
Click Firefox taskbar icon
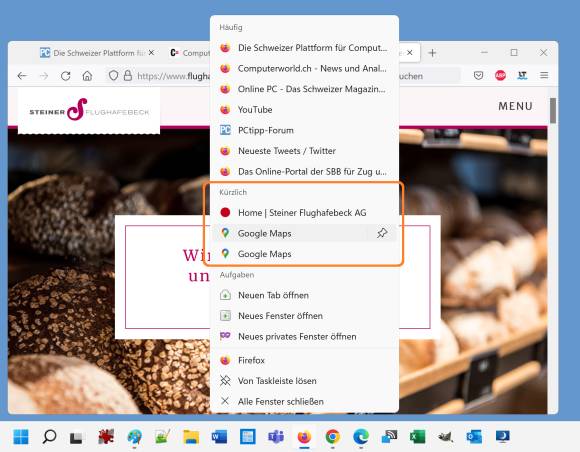point(304,437)
